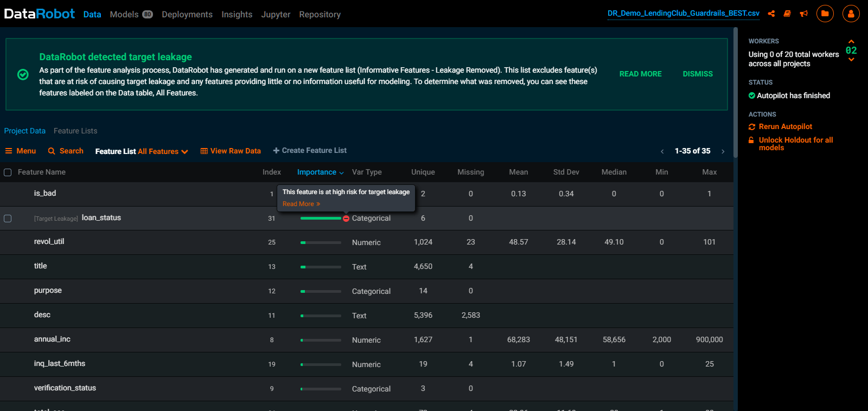Check the loan_status feature checkbox
Screen dimensions: 868x411
[x=8, y=219]
